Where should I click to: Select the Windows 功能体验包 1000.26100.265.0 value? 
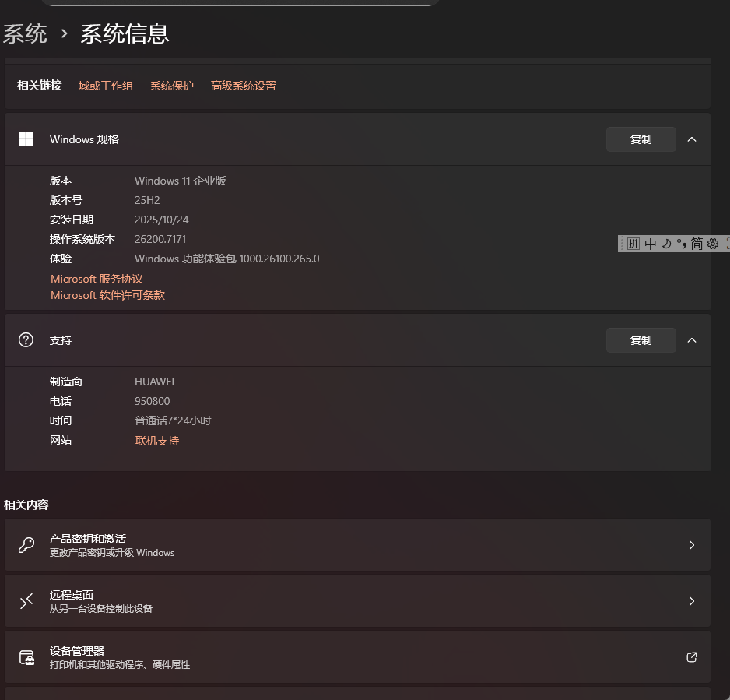click(226, 259)
